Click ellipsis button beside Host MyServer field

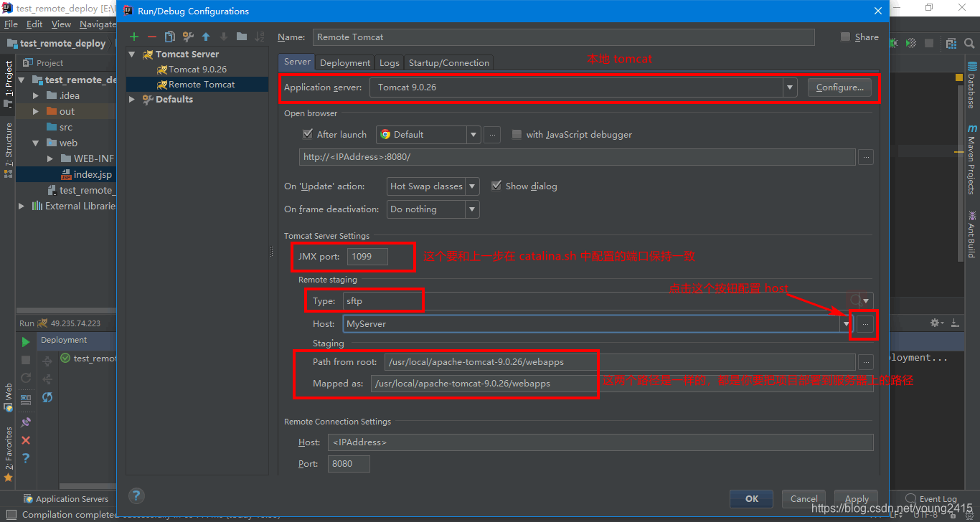click(x=866, y=324)
